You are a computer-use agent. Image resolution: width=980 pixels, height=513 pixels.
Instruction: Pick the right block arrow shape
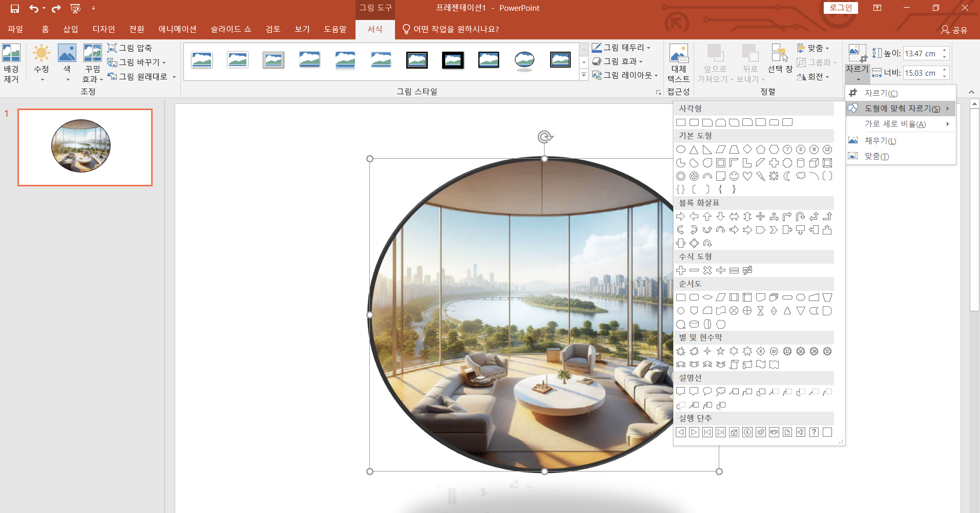click(x=681, y=217)
